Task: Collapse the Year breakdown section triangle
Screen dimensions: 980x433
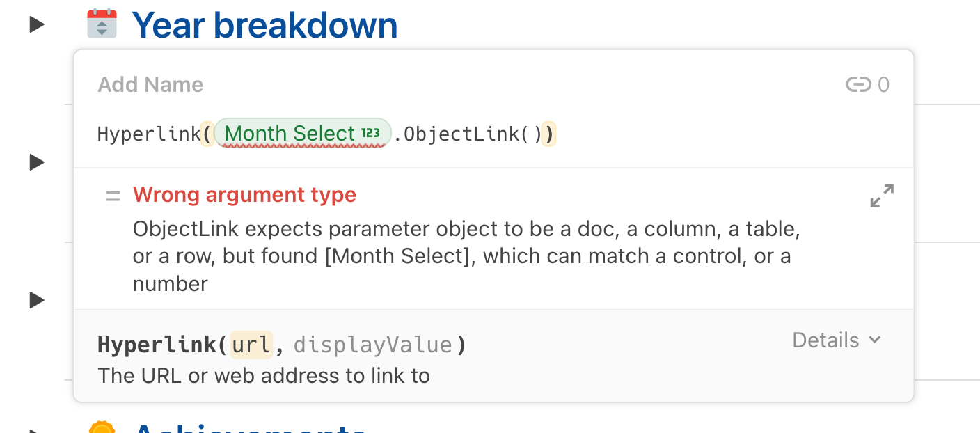Action: (x=36, y=25)
